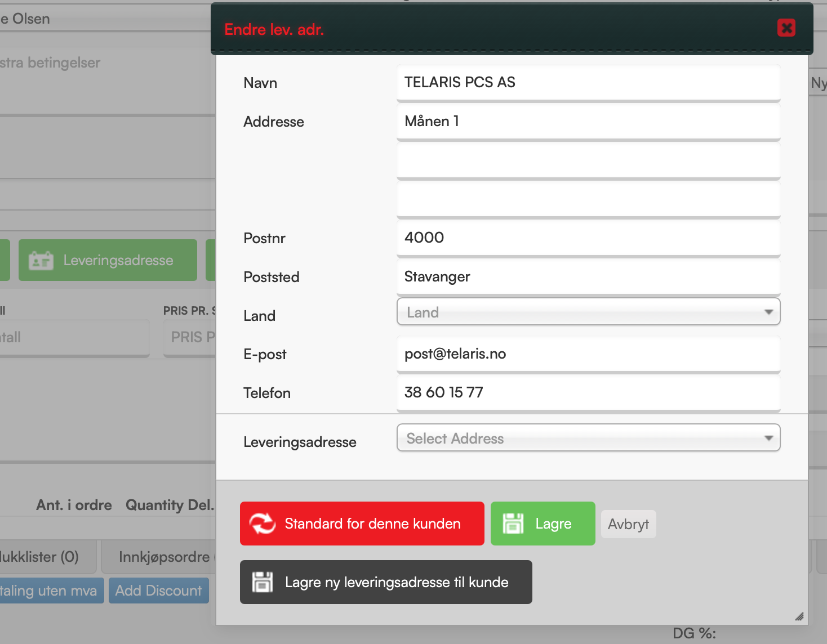Click the Avbryt button
The height and width of the screenshot is (644, 827).
(629, 524)
